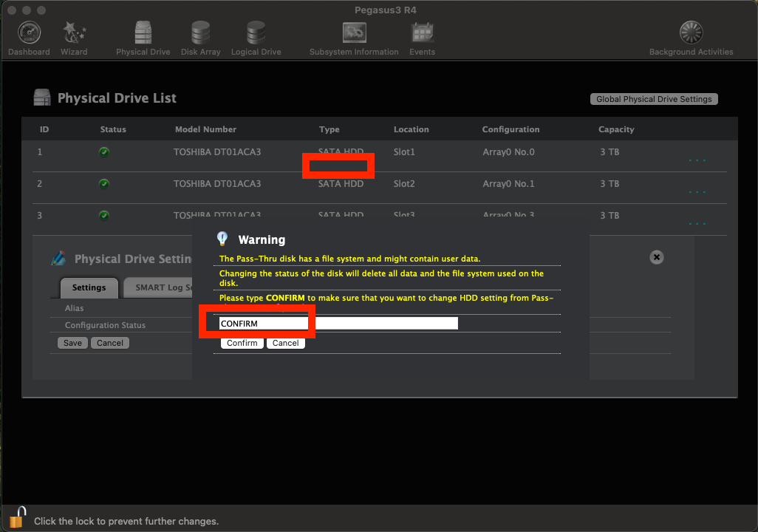Select the Slot1 location cell
This screenshot has width=758, height=532.
404,152
